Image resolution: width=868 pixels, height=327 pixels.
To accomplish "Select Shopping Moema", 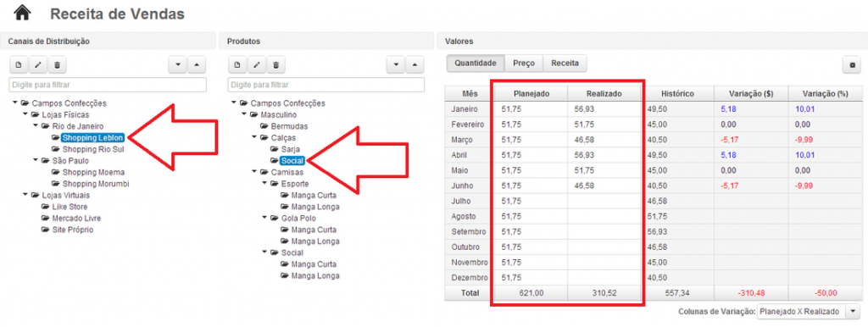I will coord(93,172).
